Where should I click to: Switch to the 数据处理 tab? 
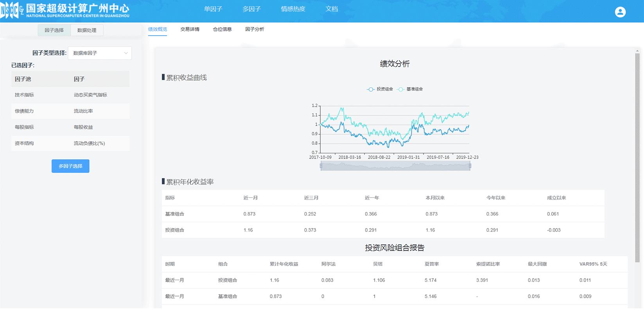(87, 30)
